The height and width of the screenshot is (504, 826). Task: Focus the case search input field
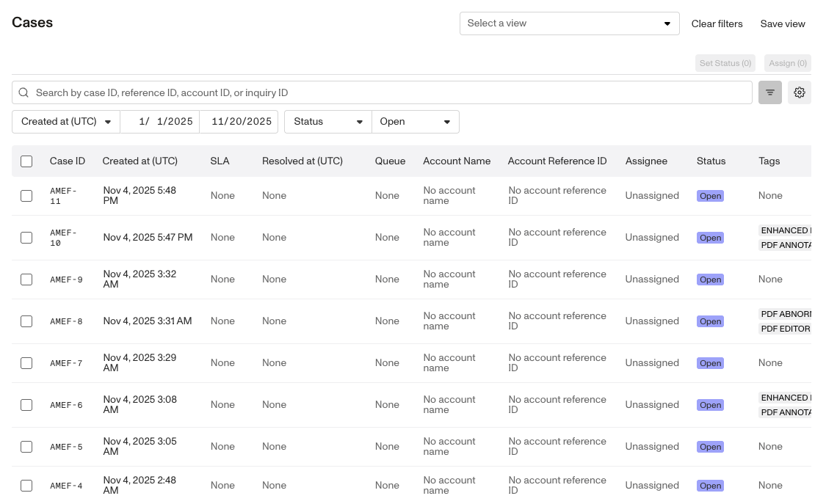point(382,92)
